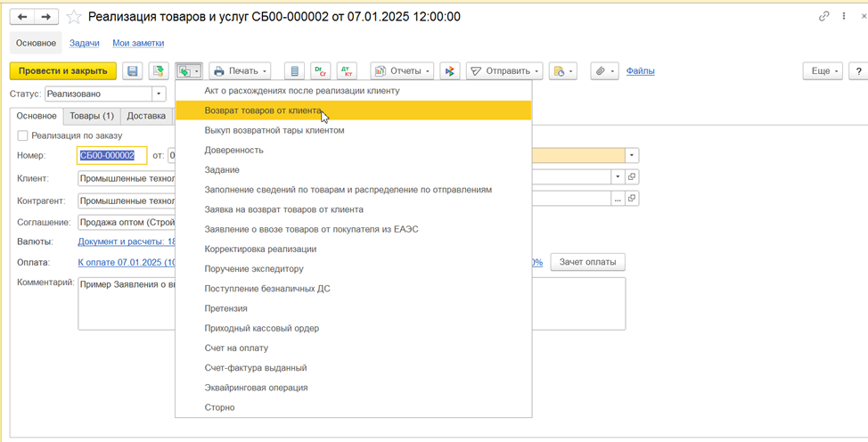Copy link via chain icon in title bar

[x=824, y=17]
